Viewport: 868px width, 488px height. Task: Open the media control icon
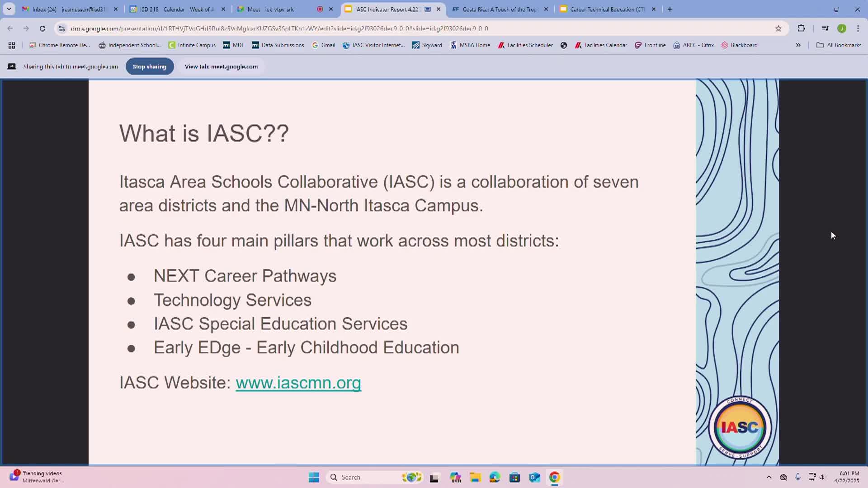(826, 28)
